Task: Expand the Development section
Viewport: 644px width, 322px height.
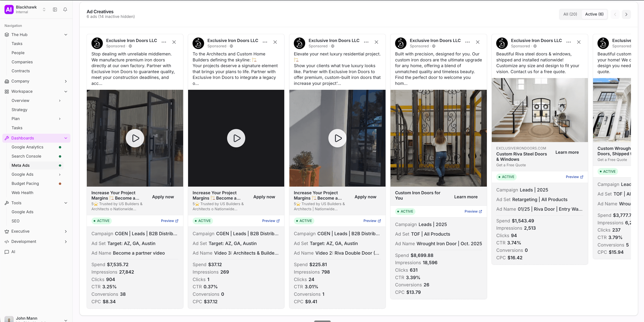Action: point(66,242)
